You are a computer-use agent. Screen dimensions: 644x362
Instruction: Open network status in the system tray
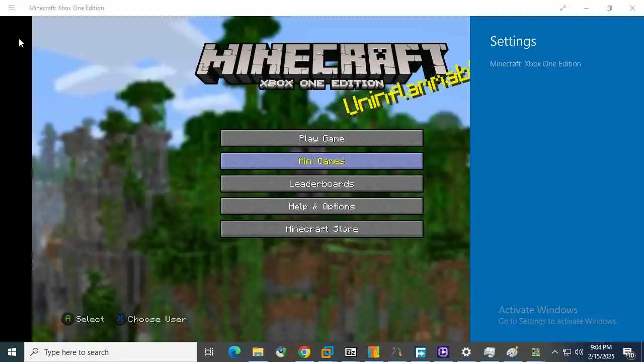[x=567, y=352]
